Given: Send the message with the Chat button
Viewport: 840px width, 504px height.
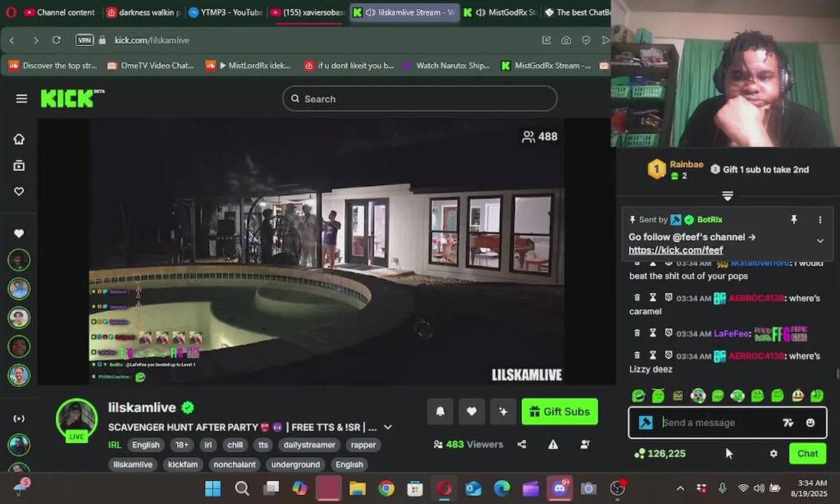Looking at the screenshot, I should tap(807, 454).
